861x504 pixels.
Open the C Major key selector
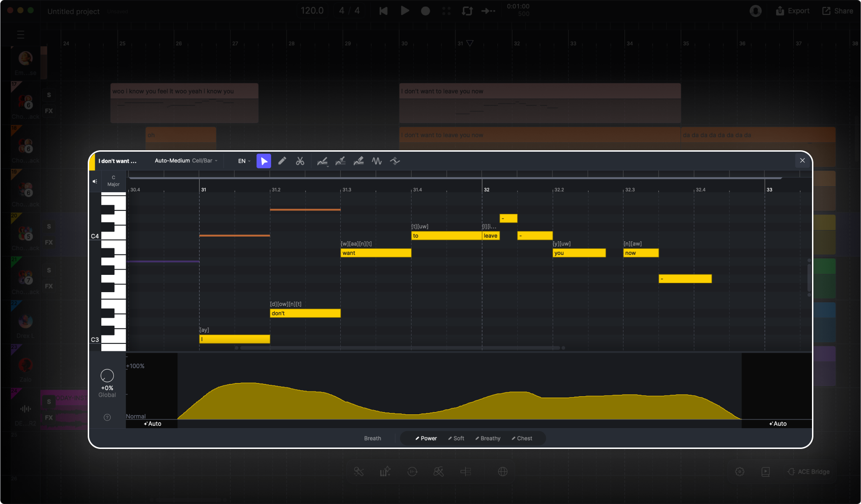113,181
